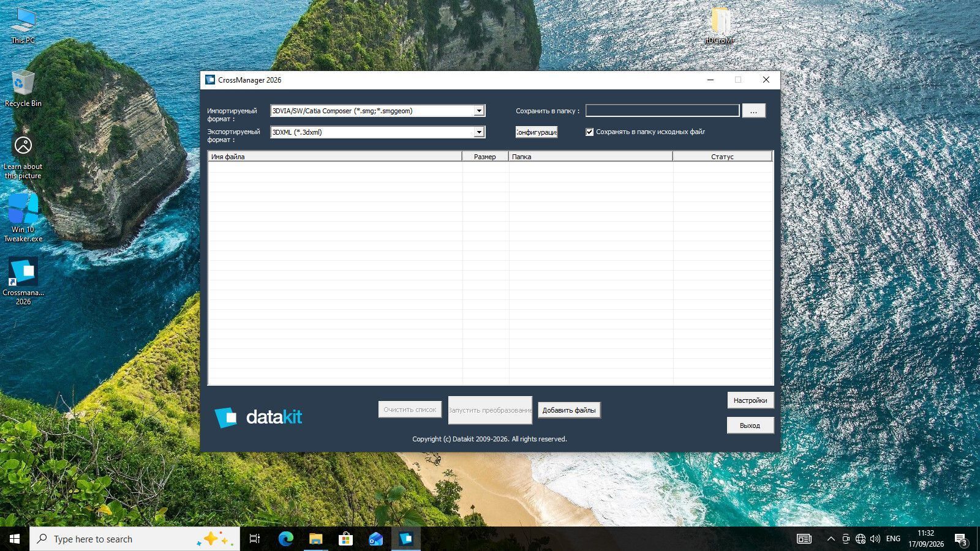Expand the Экспортируемый формат dropdown

click(x=479, y=132)
